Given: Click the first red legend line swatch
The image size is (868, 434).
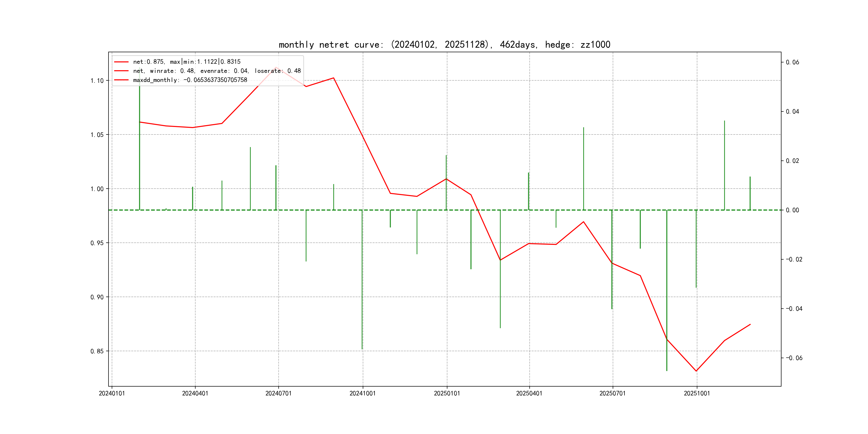Looking at the screenshot, I should (x=121, y=62).
